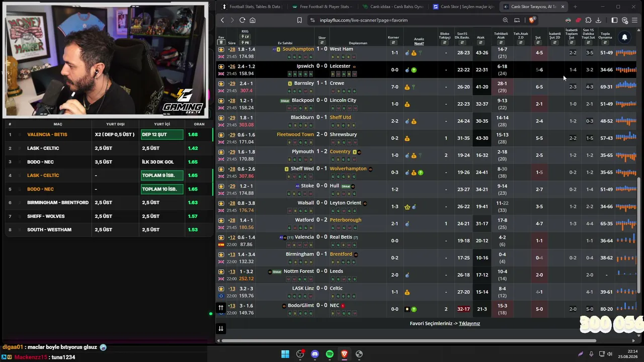Open Spotify from the taskbar
This screenshot has height=362, width=644.
(330, 354)
